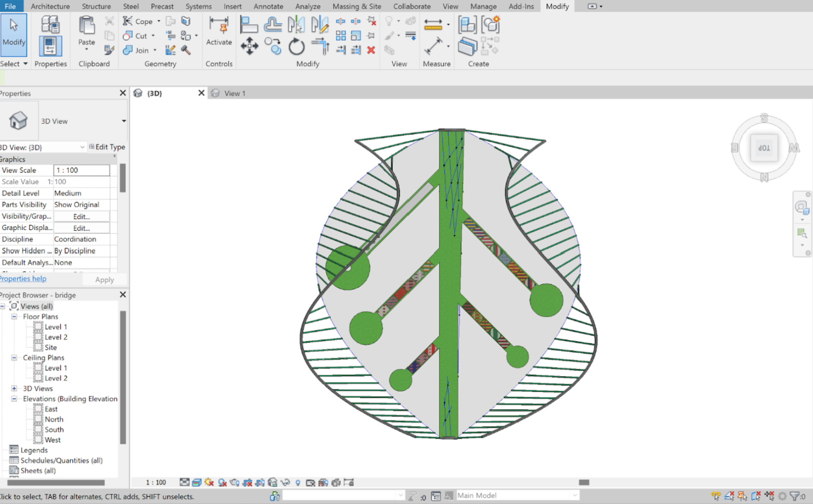Open the File menu
This screenshot has height=504, width=813.
coord(10,6)
